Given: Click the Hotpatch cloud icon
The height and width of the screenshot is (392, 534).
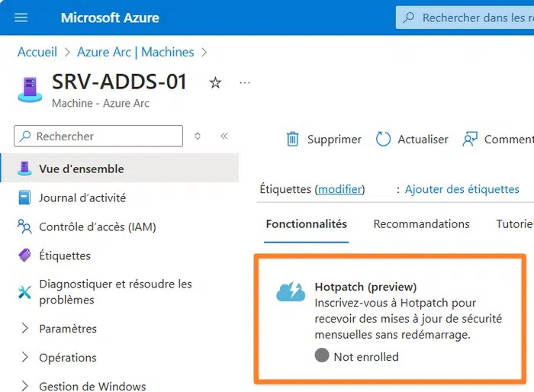Looking at the screenshot, I should pyautogui.click(x=291, y=291).
